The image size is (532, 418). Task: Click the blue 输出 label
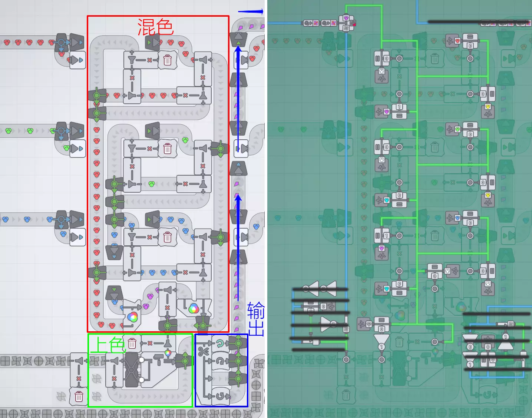coord(256,319)
